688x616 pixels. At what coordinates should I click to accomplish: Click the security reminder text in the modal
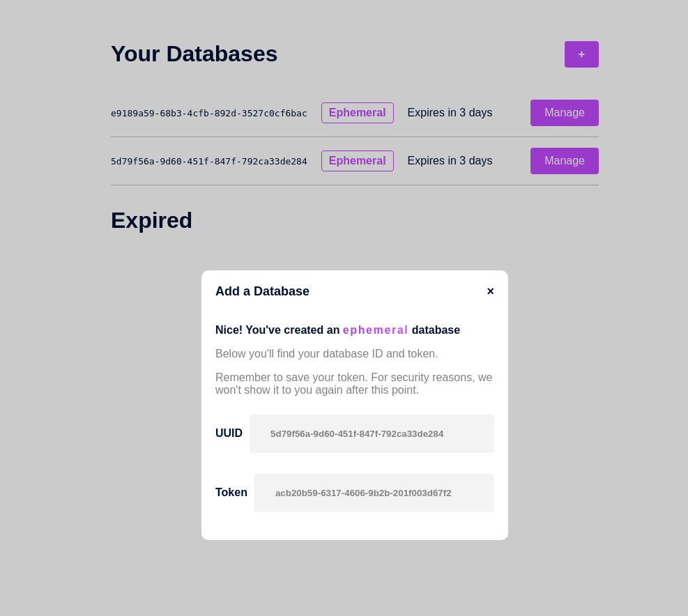pos(354,383)
